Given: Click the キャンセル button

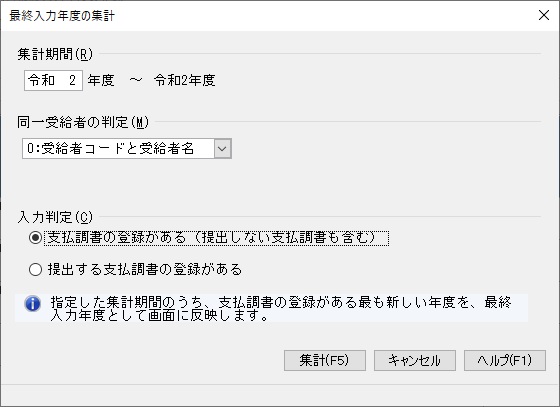Looking at the screenshot, I should 415,360.
